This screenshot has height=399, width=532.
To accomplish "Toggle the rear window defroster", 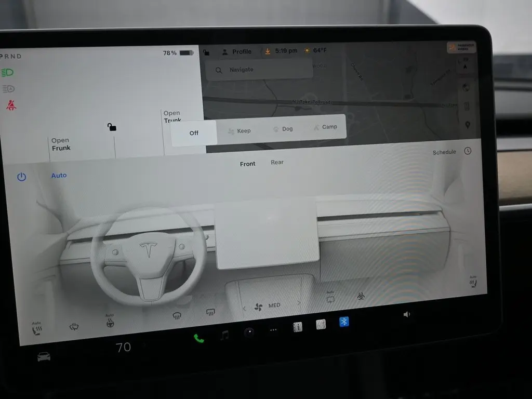I will click(x=210, y=312).
